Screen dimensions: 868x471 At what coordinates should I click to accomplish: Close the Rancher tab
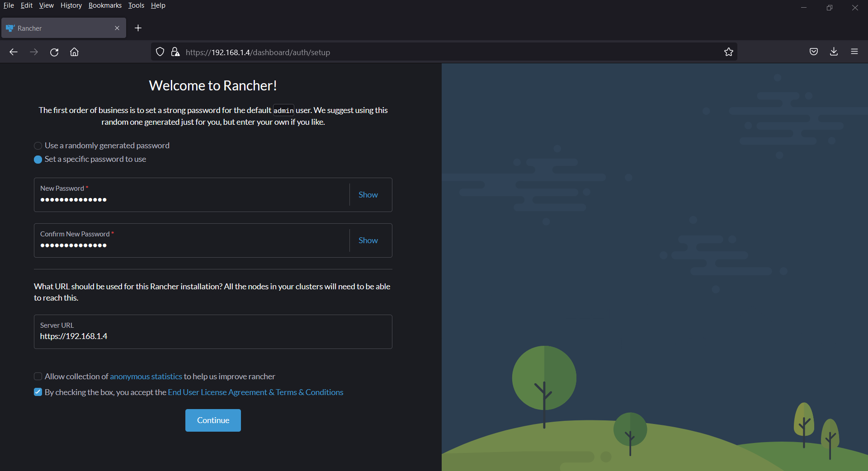pyautogui.click(x=117, y=28)
